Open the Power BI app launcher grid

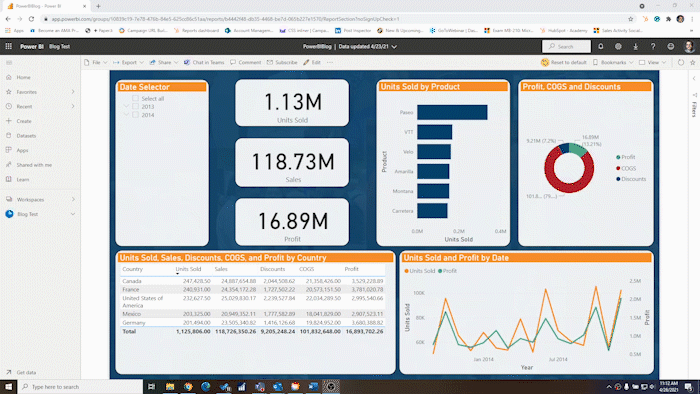point(8,46)
